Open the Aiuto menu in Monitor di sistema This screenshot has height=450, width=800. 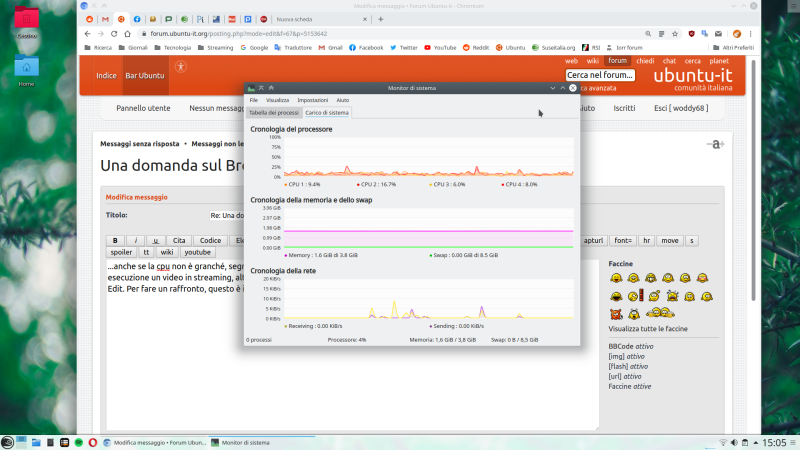click(x=342, y=100)
